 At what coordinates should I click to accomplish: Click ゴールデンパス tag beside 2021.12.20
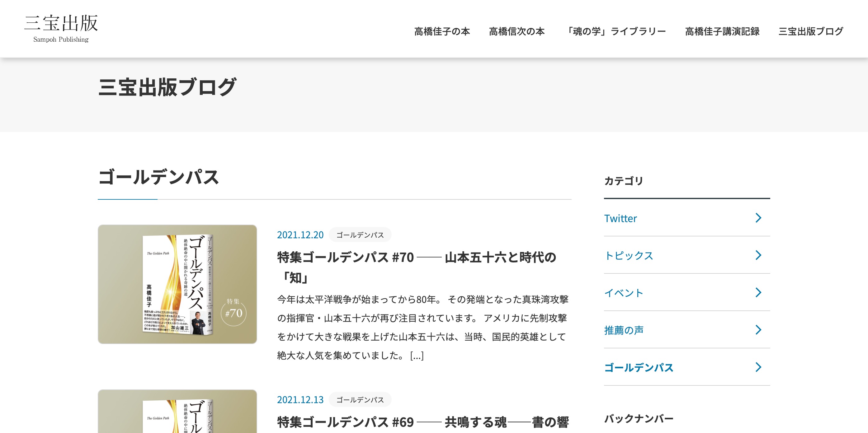tap(360, 235)
